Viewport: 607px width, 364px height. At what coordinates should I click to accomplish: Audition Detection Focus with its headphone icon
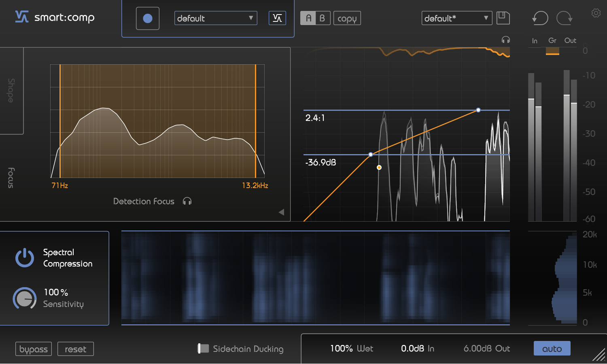tap(187, 201)
